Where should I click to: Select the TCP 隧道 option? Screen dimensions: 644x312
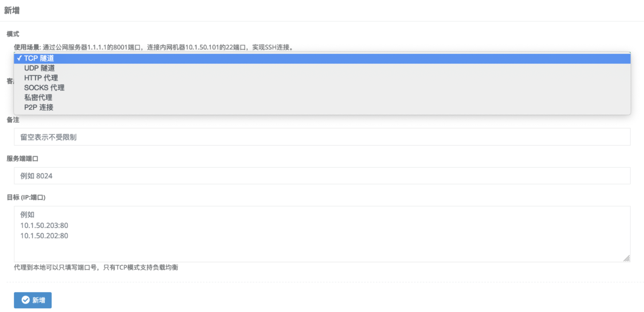pyautogui.click(x=322, y=59)
